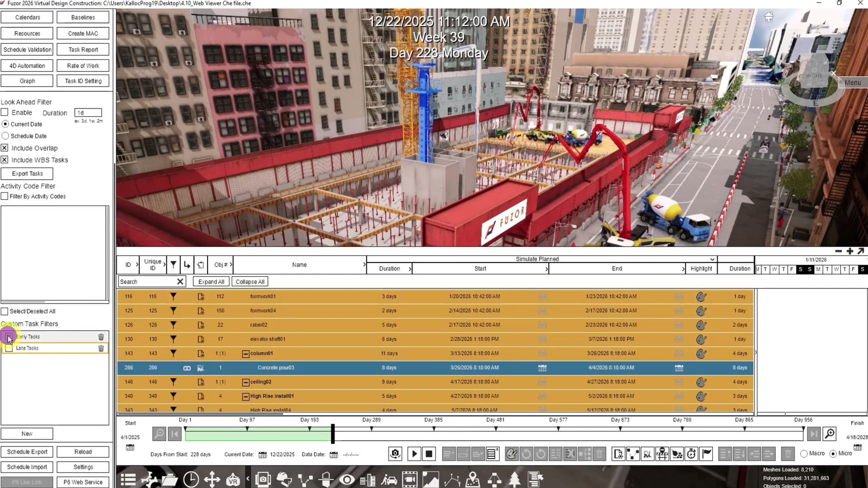Uncheck the Include Overlap checkbox
868x488 pixels.
point(5,148)
